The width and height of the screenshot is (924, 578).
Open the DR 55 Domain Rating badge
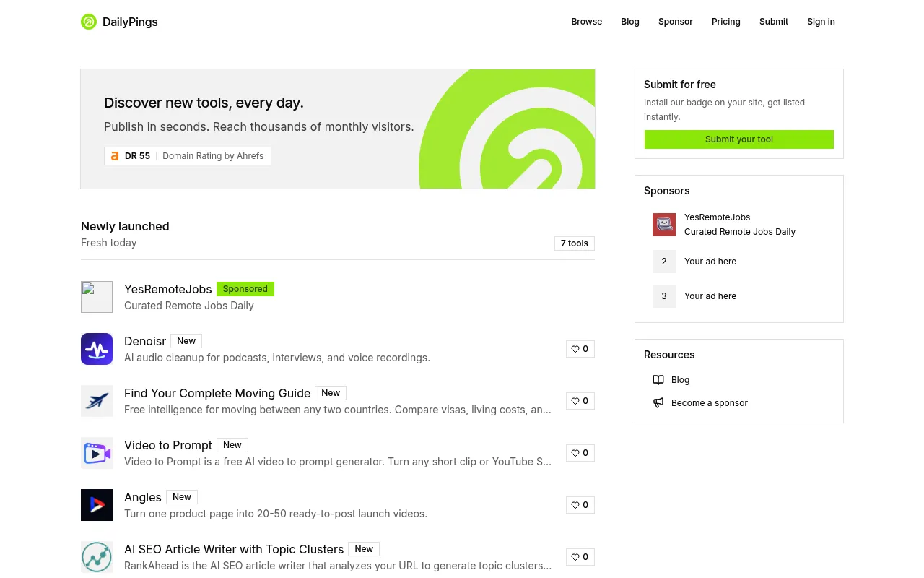click(x=188, y=156)
